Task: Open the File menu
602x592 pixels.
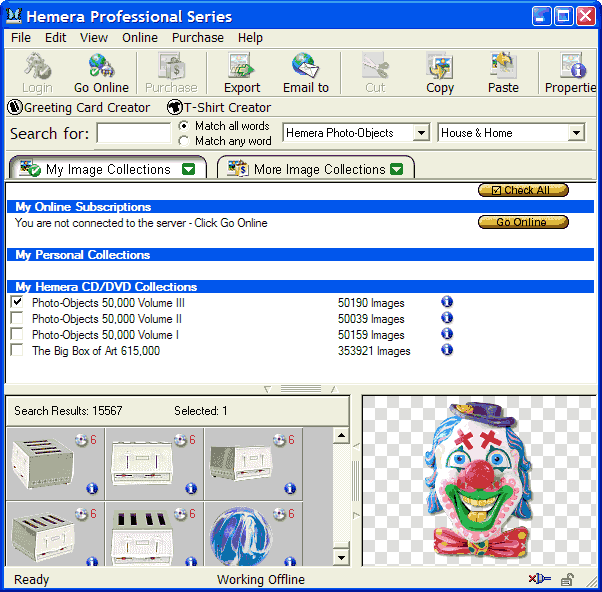Action: click(x=21, y=38)
